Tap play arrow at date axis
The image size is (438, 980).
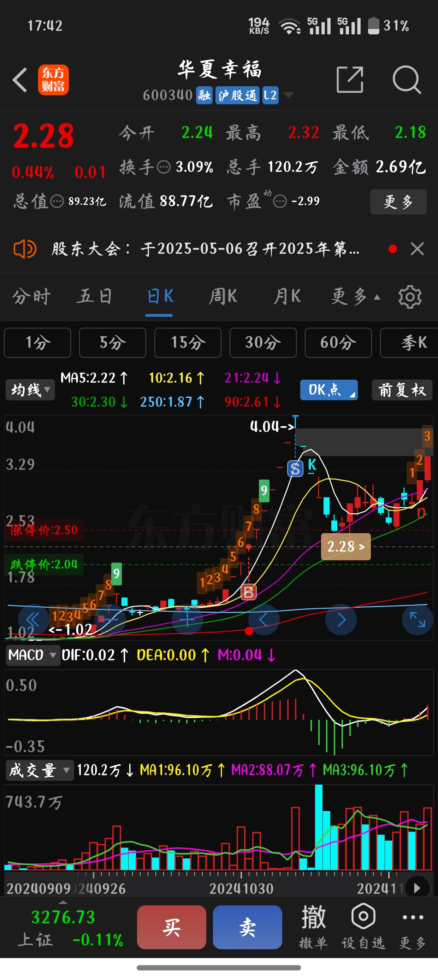(417, 888)
